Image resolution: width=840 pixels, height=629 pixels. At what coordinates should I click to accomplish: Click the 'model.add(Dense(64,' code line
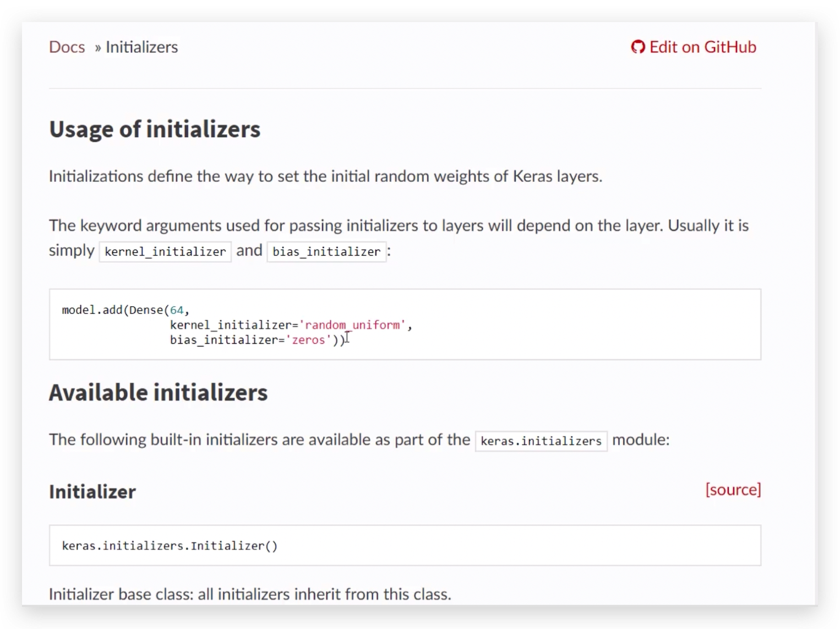pyautogui.click(x=126, y=310)
